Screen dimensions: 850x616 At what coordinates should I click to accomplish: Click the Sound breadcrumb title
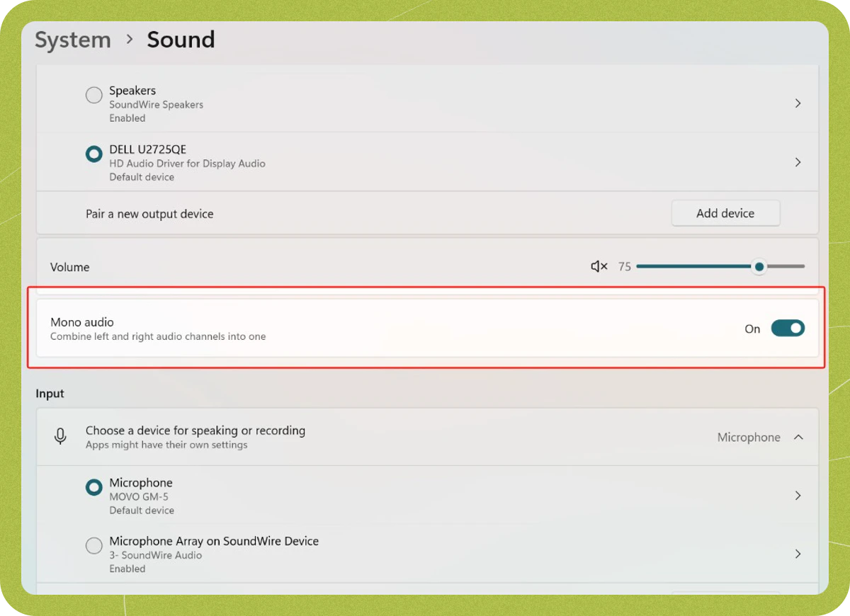(x=181, y=40)
